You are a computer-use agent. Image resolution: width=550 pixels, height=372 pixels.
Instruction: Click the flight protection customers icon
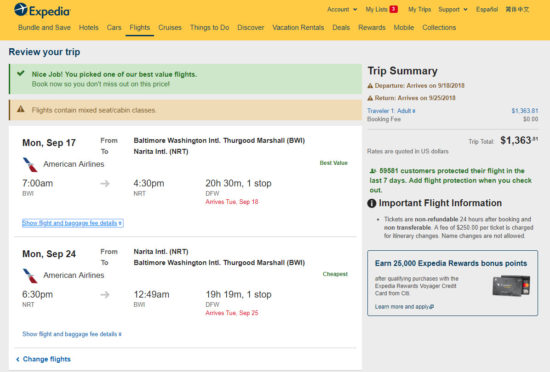(x=373, y=171)
